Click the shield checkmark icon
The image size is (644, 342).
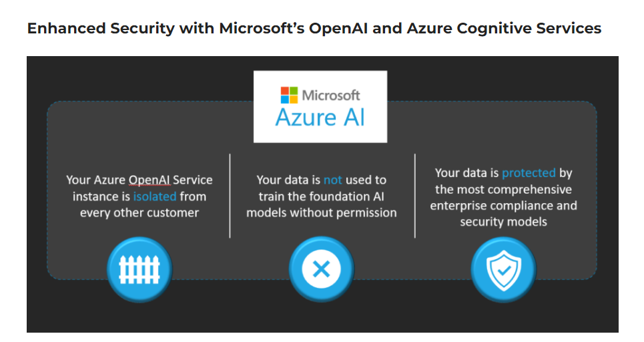[504, 270]
